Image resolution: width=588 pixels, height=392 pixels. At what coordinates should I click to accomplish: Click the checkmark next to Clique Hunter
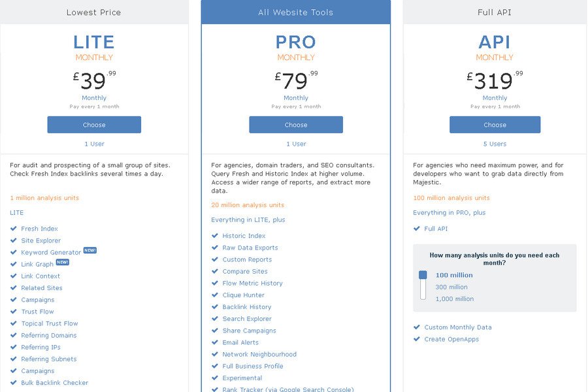215,295
